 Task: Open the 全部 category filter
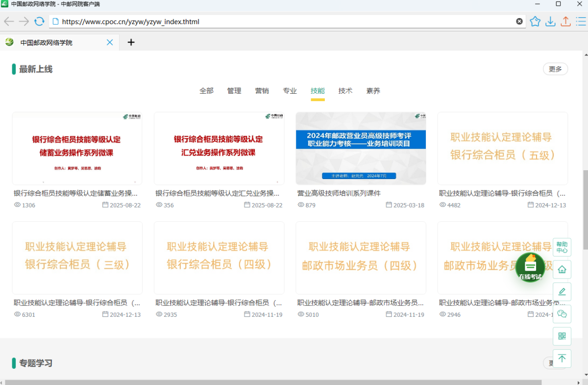[206, 90]
